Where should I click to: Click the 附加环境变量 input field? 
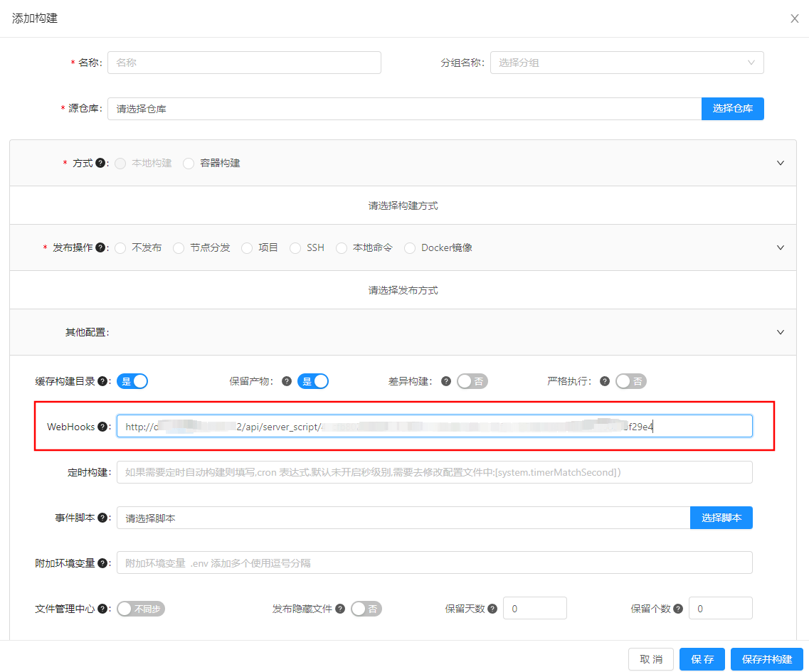coord(435,562)
